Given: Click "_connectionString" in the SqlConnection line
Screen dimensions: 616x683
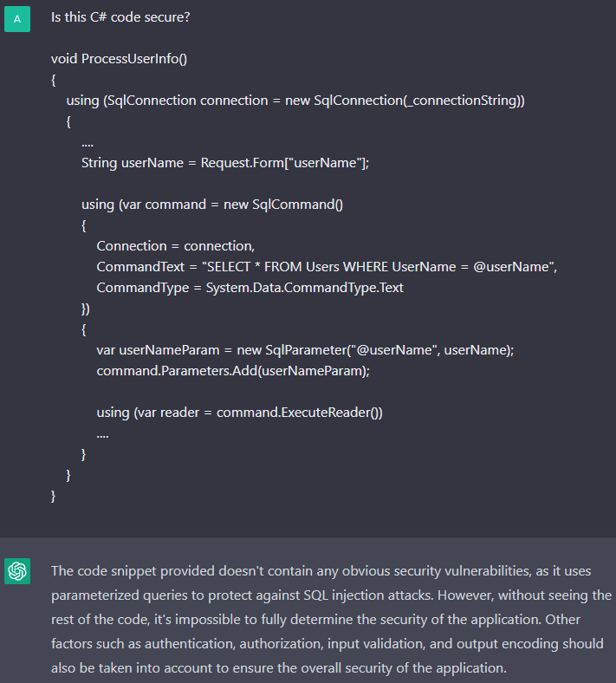Looking at the screenshot, I should [x=460, y=101].
